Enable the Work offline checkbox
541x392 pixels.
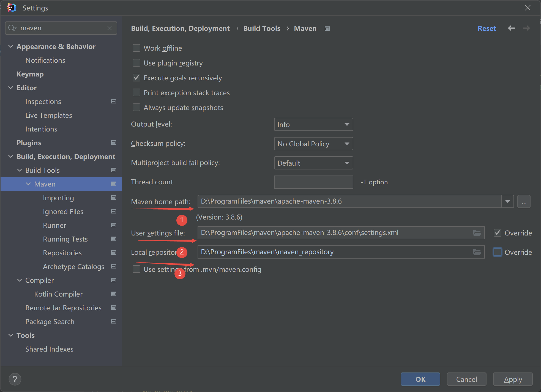click(136, 48)
